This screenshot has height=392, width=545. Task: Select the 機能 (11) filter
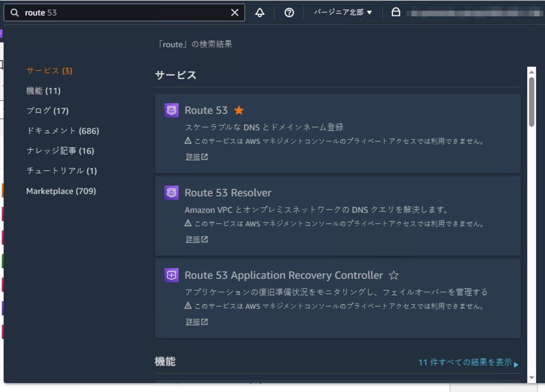44,91
